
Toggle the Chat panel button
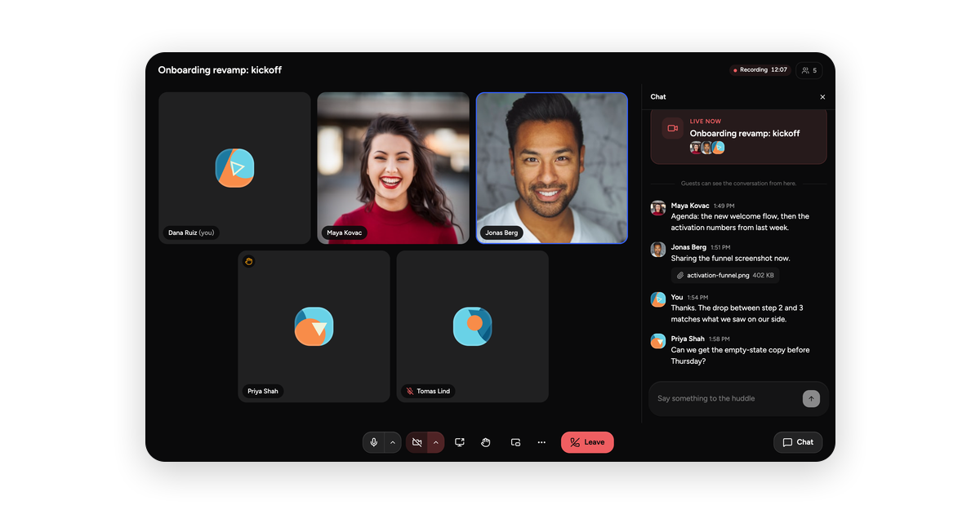pos(798,442)
